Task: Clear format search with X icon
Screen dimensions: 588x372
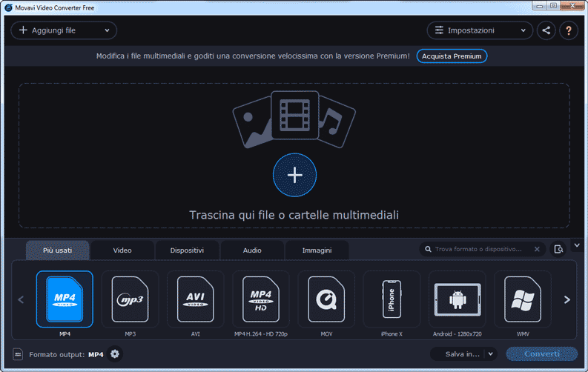Action: click(537, 249)
